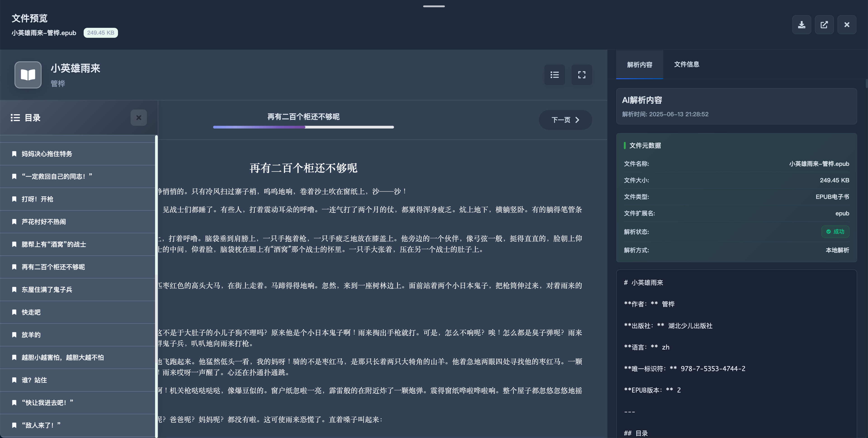Screen dimensions: 868x438
Task: Click bookmark icon beside 芦花村好不热闹
Action: [x=14, y=221]
